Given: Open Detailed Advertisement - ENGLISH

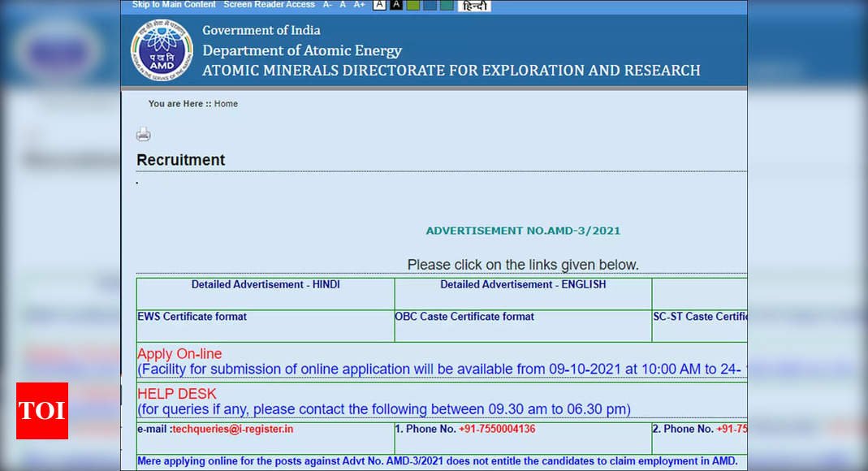Looking at the screenshot, I should click(523, 285).
